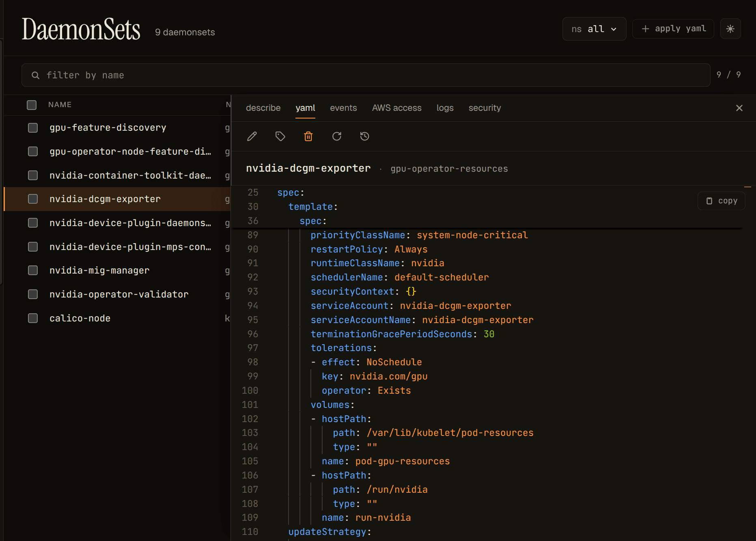Check the nvidia-mig-manager checkbox
This screenshot has width=756, height=541.
33,270
